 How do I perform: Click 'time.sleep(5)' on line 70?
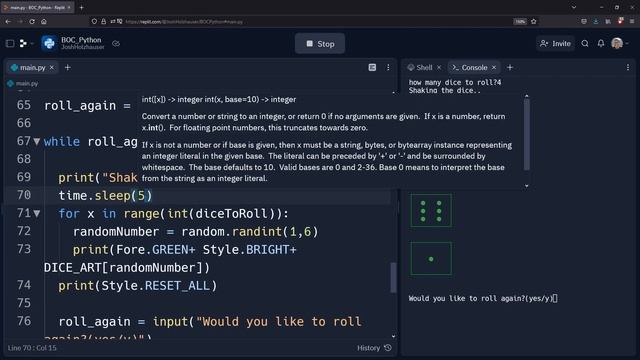click(105, 196)
